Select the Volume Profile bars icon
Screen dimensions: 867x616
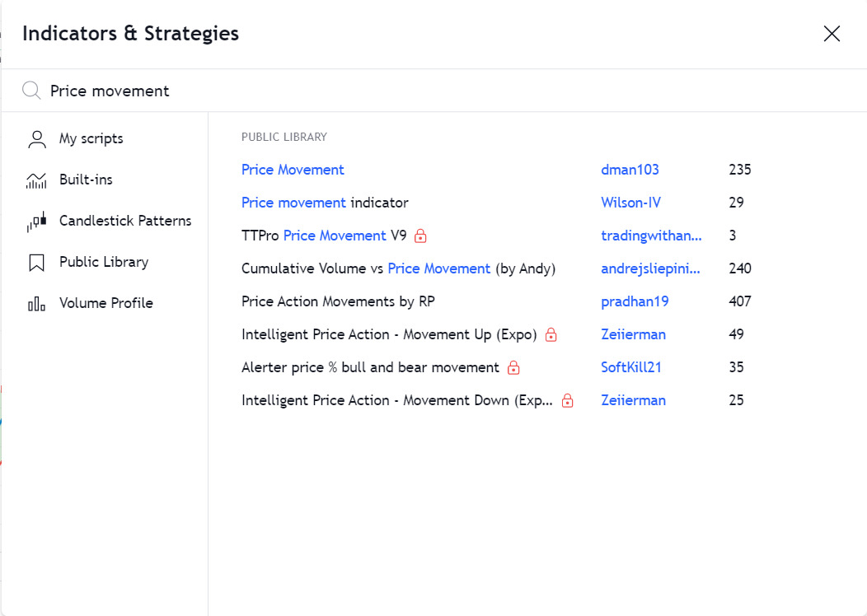[x=36, y=303]
